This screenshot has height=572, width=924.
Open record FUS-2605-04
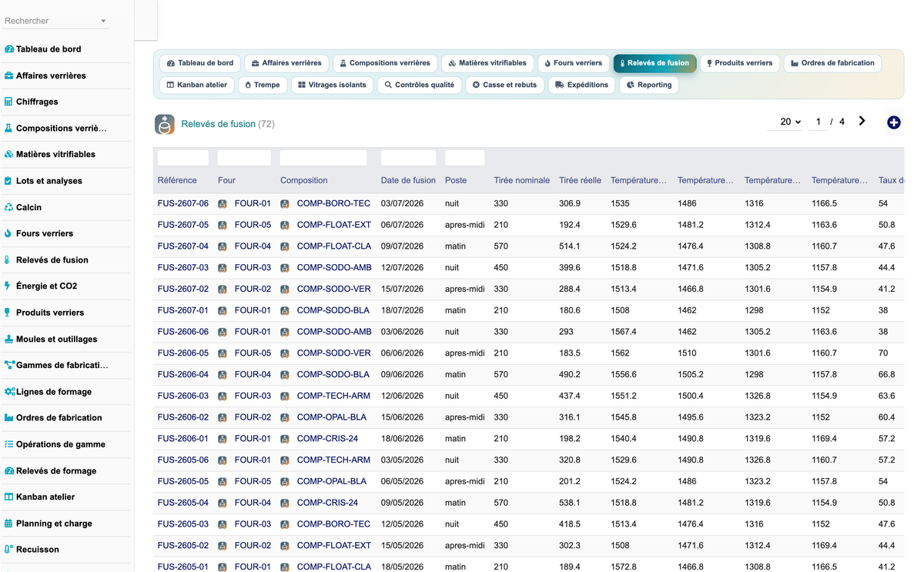tap(183, 503)
